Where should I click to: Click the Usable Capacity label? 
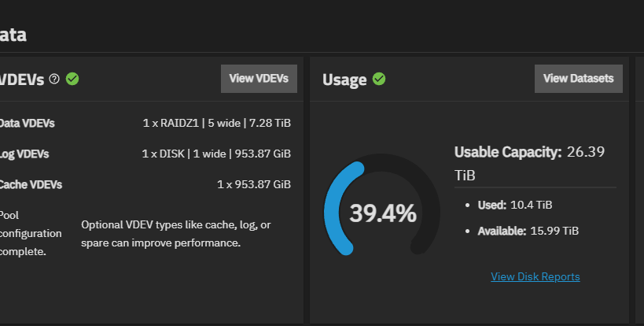click(x=509, y=152)
